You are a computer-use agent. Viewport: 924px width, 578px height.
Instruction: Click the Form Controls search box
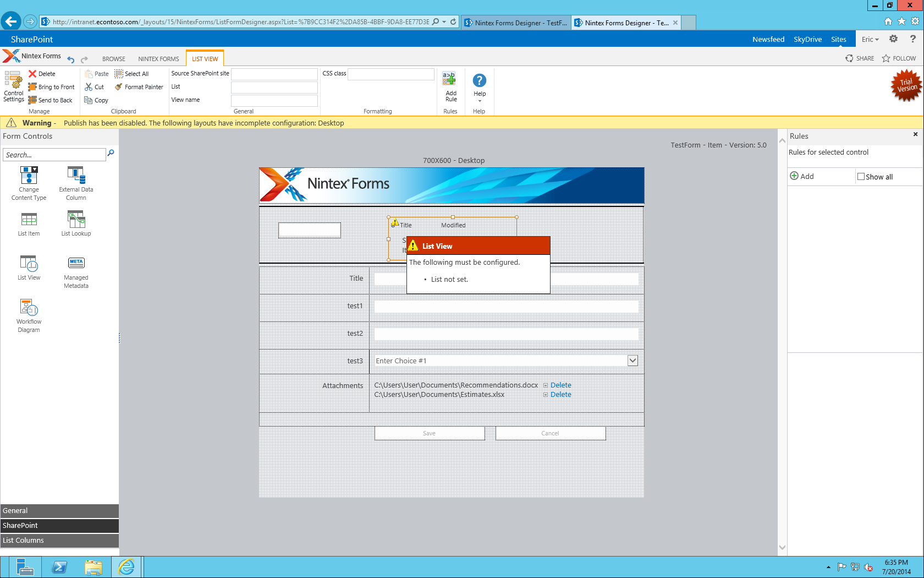(54, 155)
